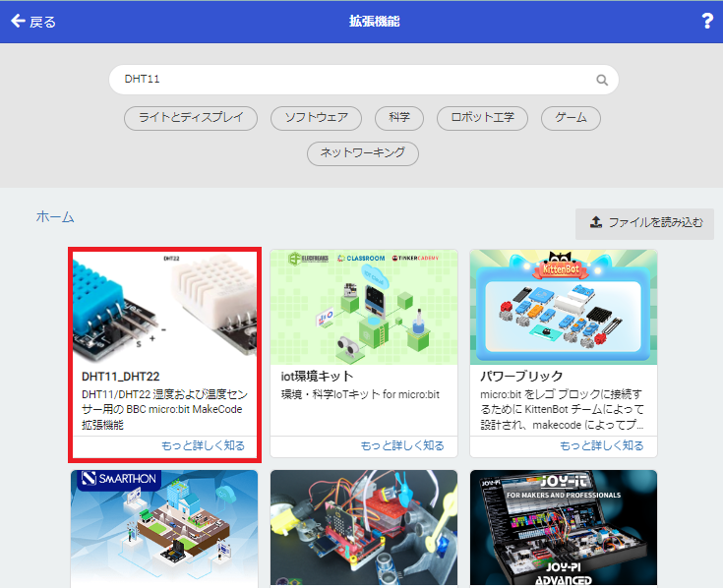Click upload icon on import button

596,222
